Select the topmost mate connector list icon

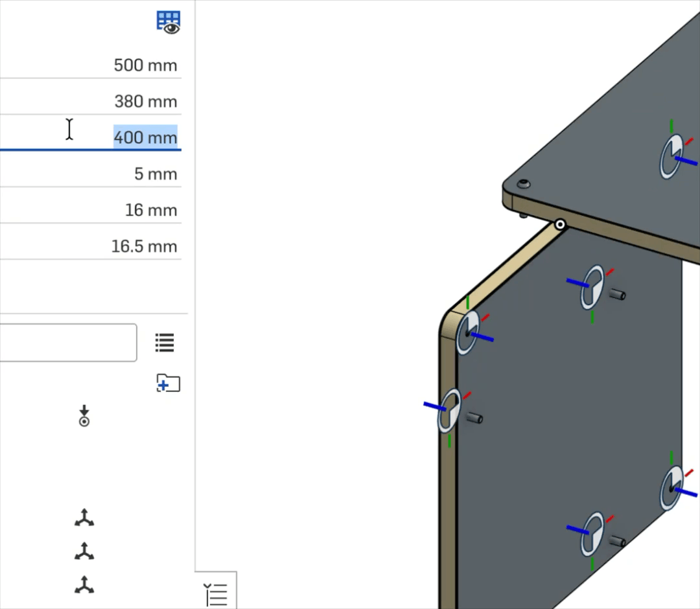(x=84, y=518)
